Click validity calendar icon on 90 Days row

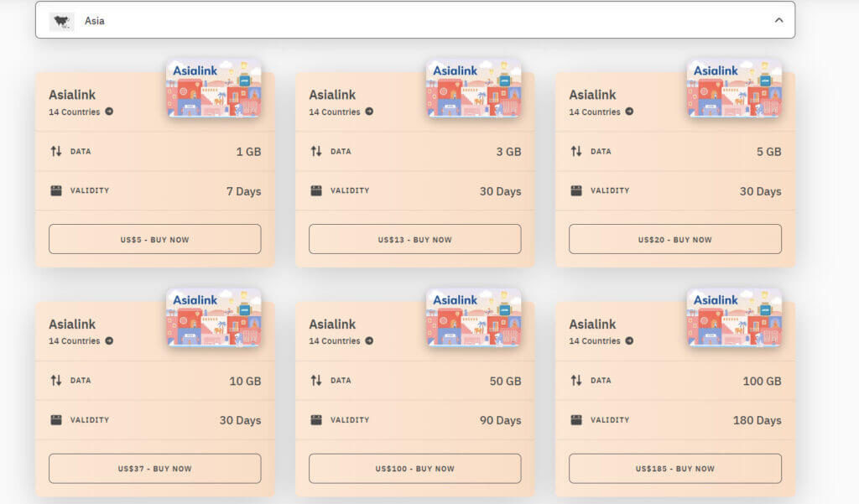coord(316,419)
